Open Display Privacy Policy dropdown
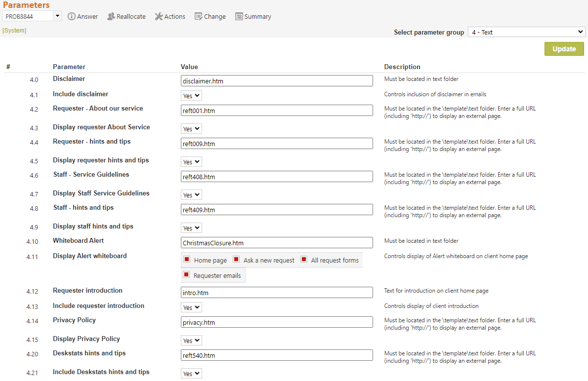This screenshot has width=588, height=381. pos(191,340)
